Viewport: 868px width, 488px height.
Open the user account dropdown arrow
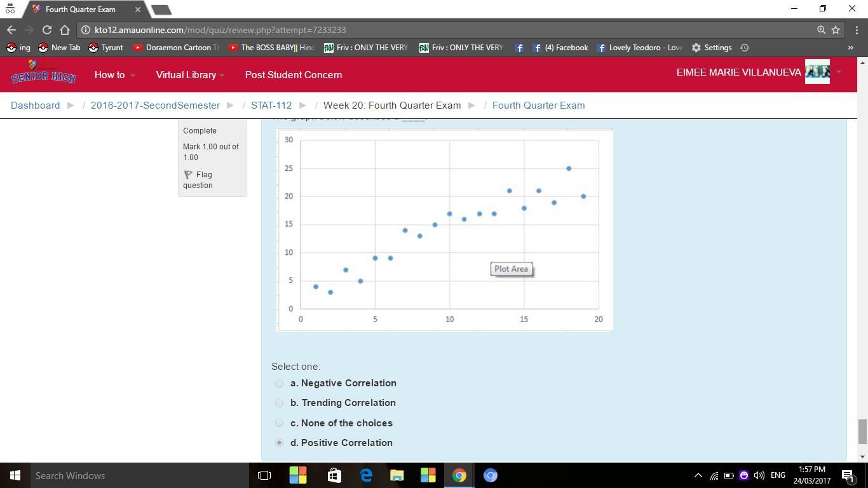(x=839, y=72)
